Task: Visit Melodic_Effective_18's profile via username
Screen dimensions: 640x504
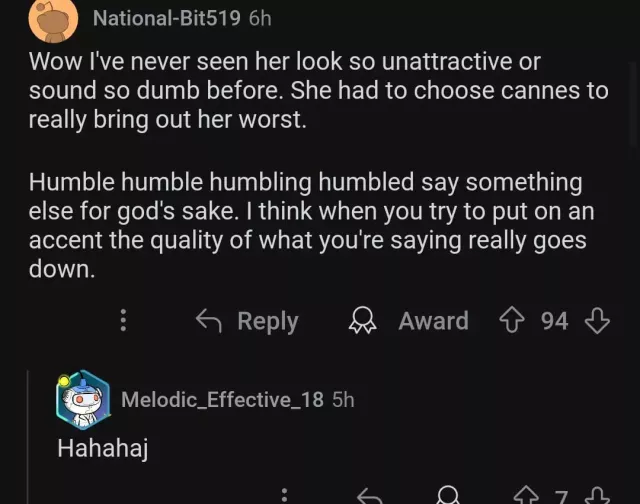Action: click(x=222, y=399)
